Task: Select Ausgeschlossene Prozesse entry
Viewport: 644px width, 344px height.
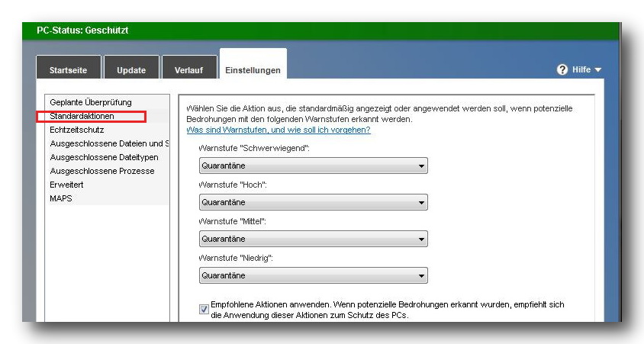Action: [102, 171]
